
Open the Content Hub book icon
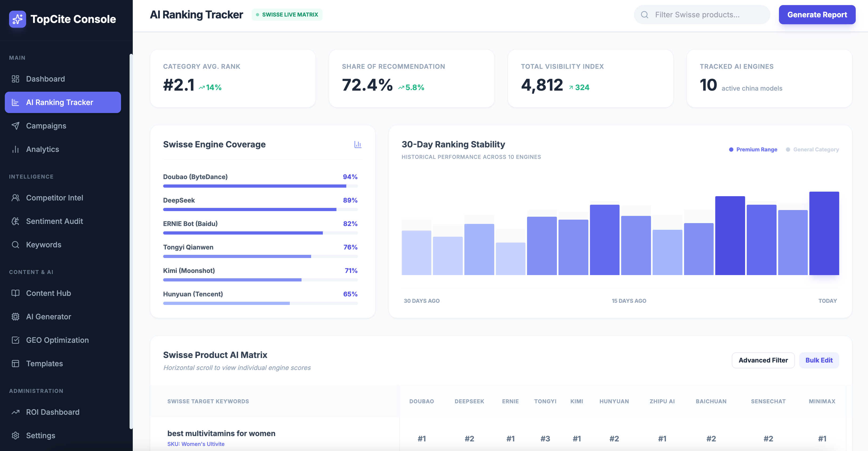(x=15, y=293)
